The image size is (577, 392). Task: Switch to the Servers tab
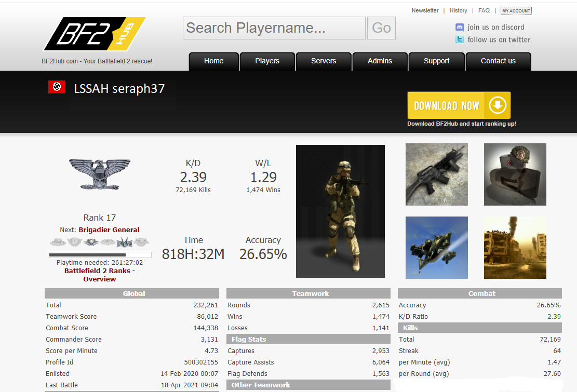(324, 61)
